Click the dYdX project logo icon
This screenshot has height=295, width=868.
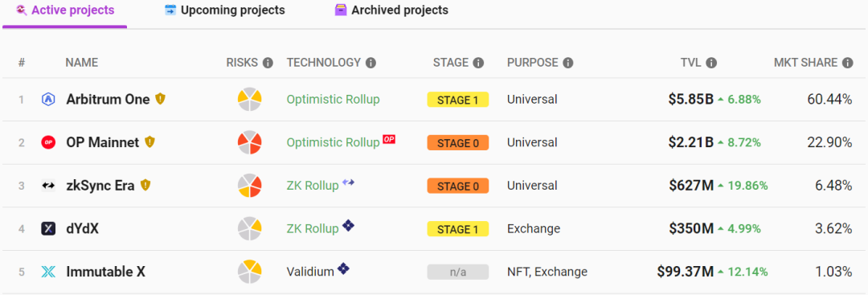[x=48, y=228]
